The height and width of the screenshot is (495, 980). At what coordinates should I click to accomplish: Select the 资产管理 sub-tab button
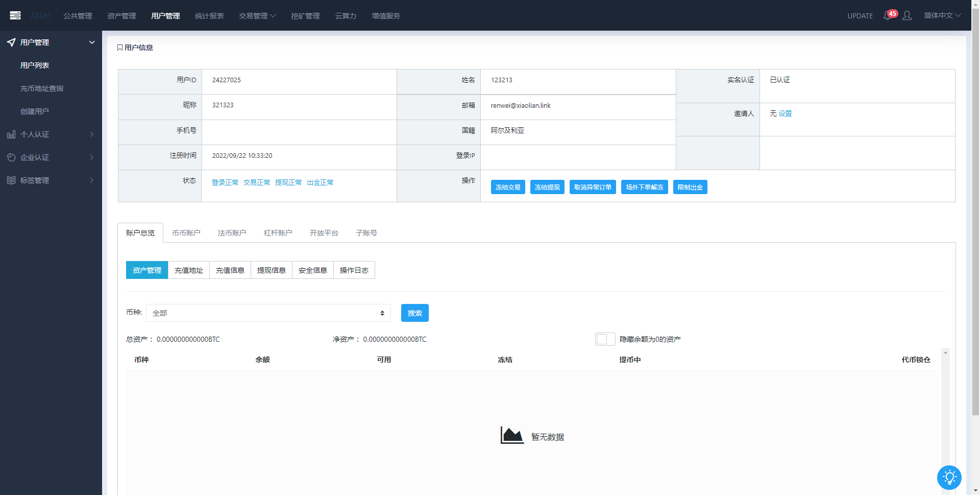pyautogui.click(x=147, y=270)
